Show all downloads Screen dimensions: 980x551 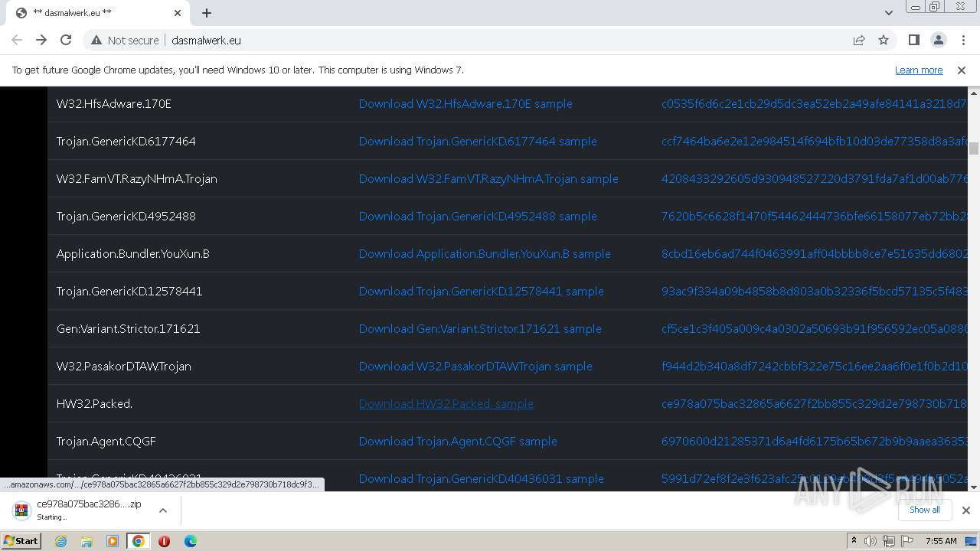click(x=924, y=510)
